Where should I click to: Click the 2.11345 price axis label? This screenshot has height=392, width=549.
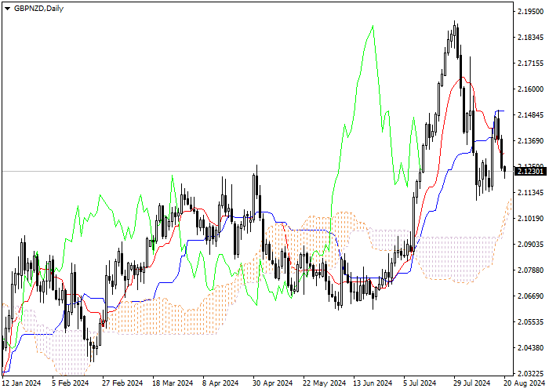pos(530,193)
